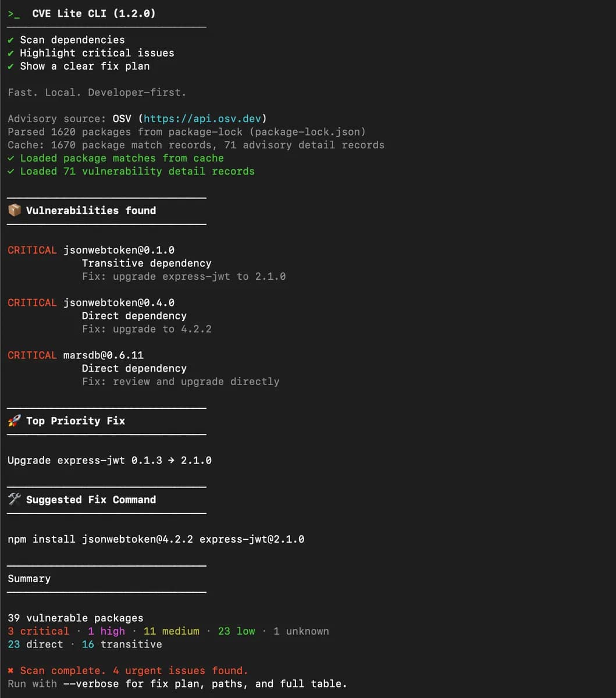Click the 1 high count
This screenshot has width=616, height=698.
click(106, 631)
